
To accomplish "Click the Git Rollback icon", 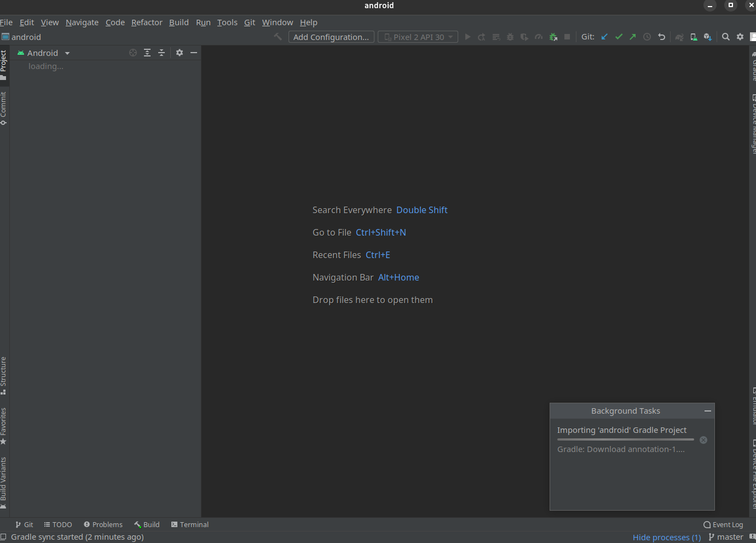I will coord(661,37).
